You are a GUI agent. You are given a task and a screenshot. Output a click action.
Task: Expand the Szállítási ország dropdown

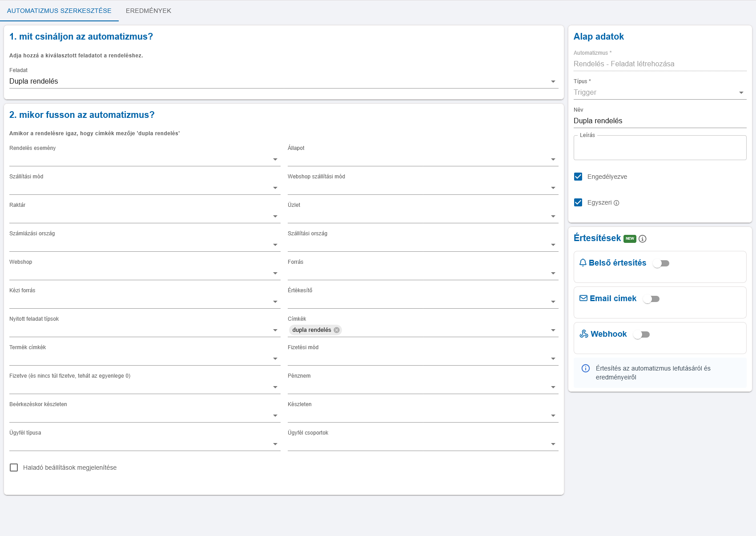tap(423, 245)
